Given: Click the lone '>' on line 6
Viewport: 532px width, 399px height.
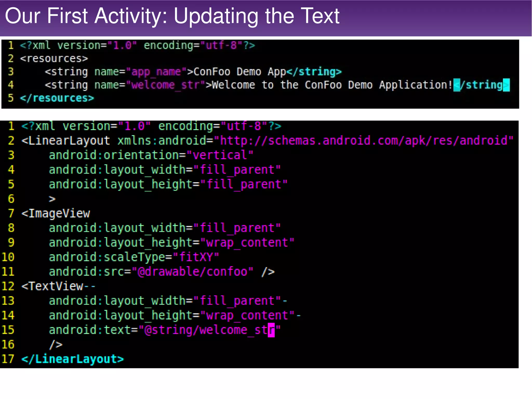Looking at the screenshot, I should click(52, 199).
